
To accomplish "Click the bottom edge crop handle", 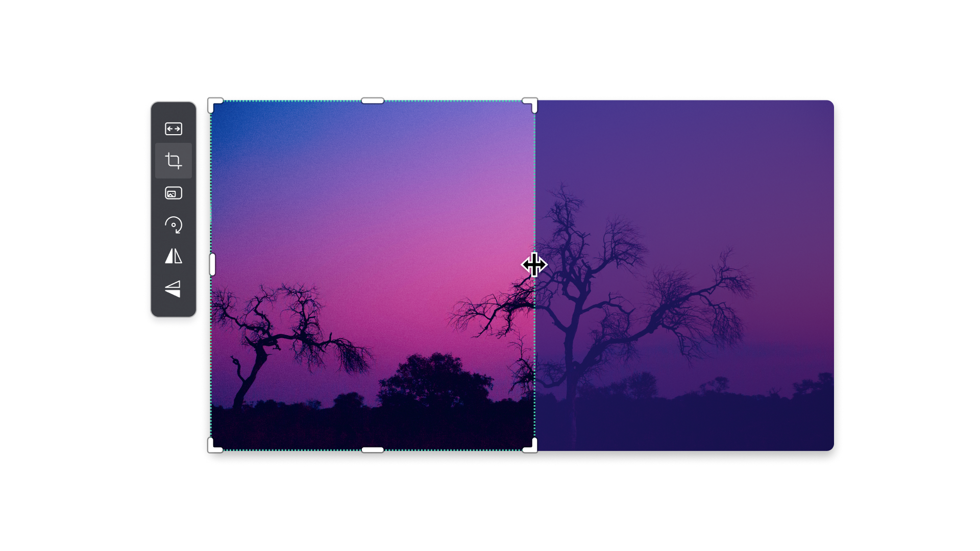I will point(373,450).
